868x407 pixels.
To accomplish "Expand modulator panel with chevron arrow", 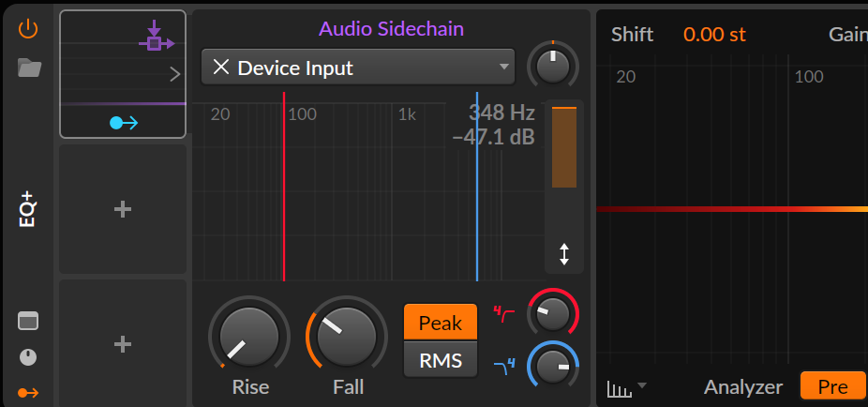I will (x=174, y=75).
